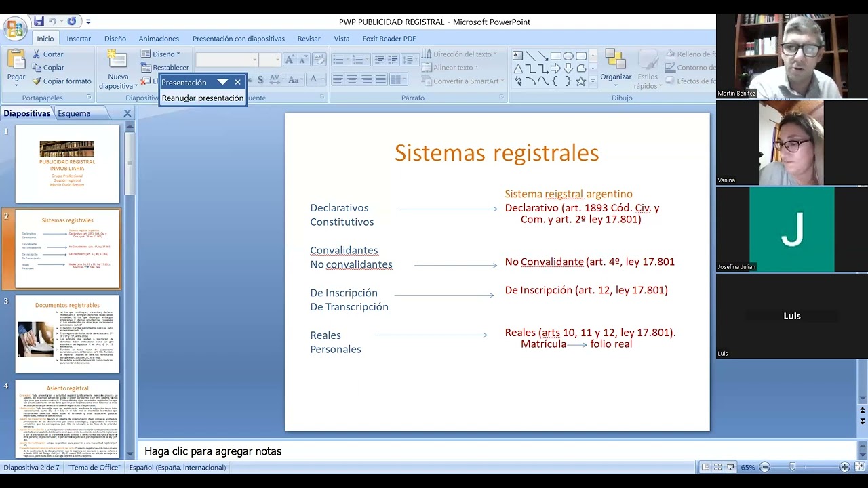Open the columns dropdown
Image resolution: width=868 pixels, height=488 pixels.
point(398,80)
